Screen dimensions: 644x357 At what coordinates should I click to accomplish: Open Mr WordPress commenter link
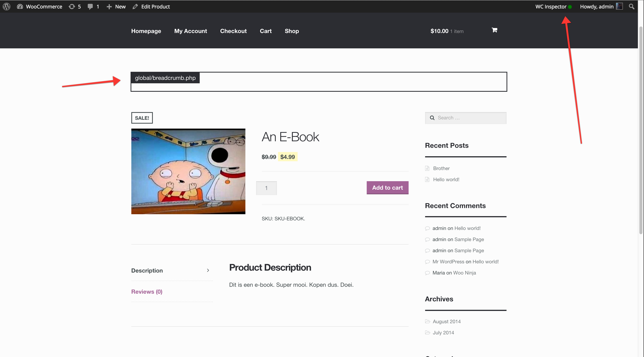(x=448, y=262)
